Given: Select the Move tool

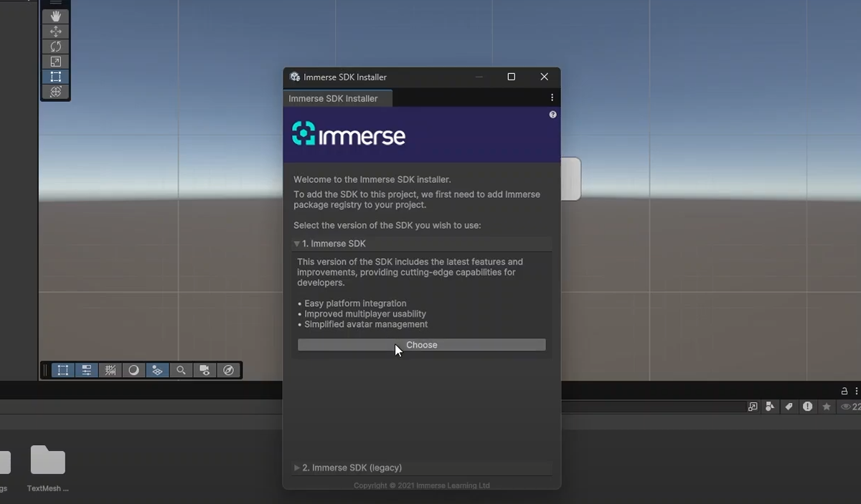Looking at the screenshot, I should (55, 32).
